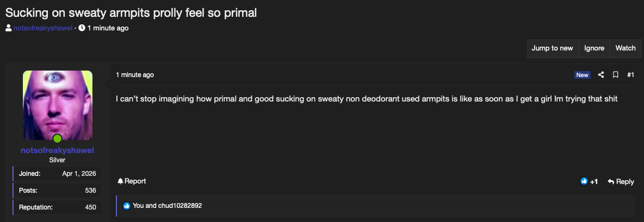This screenshot has height=222, width=644.
Task: Click the user icon beside thread author
Action: (x=9, y=28)
